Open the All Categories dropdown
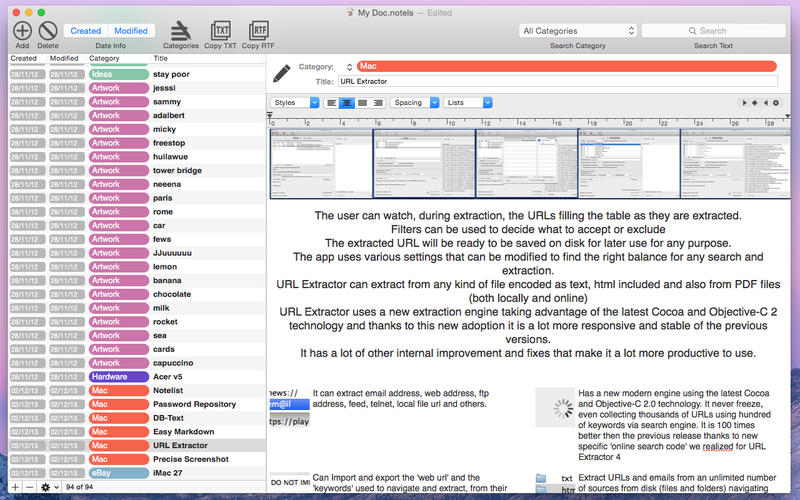 [x=578, y=31]
